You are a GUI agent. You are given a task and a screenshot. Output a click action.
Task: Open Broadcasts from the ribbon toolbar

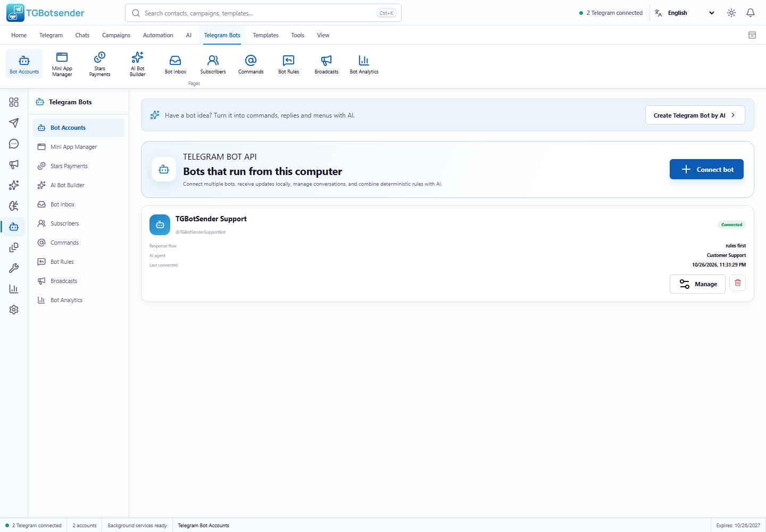tap(327, 64)
